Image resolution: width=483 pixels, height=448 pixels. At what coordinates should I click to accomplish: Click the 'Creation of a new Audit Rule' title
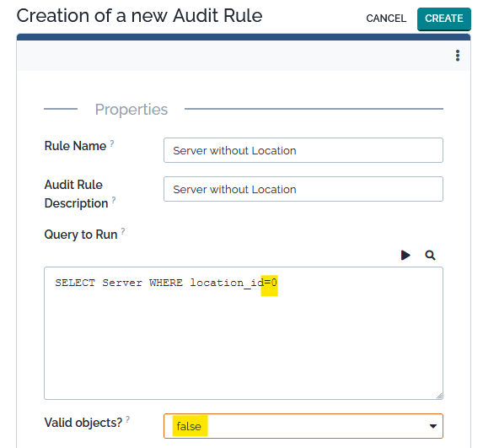(139, 16)
